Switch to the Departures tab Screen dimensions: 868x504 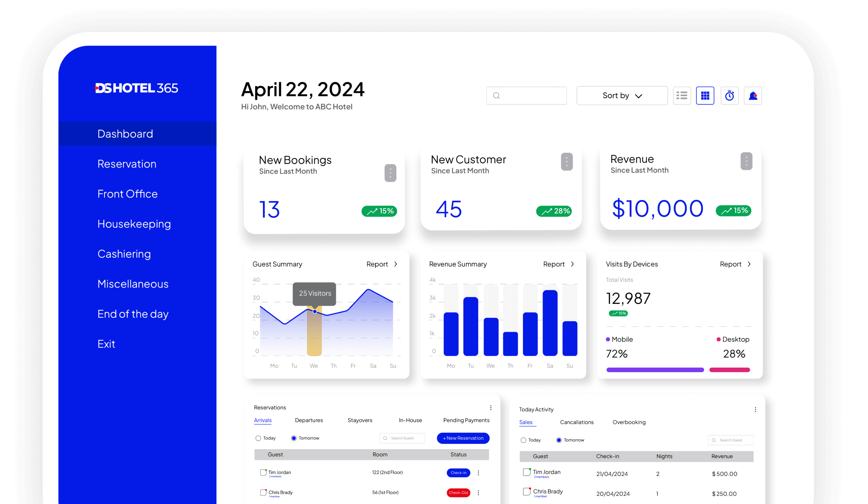click(x=309, y=420)
